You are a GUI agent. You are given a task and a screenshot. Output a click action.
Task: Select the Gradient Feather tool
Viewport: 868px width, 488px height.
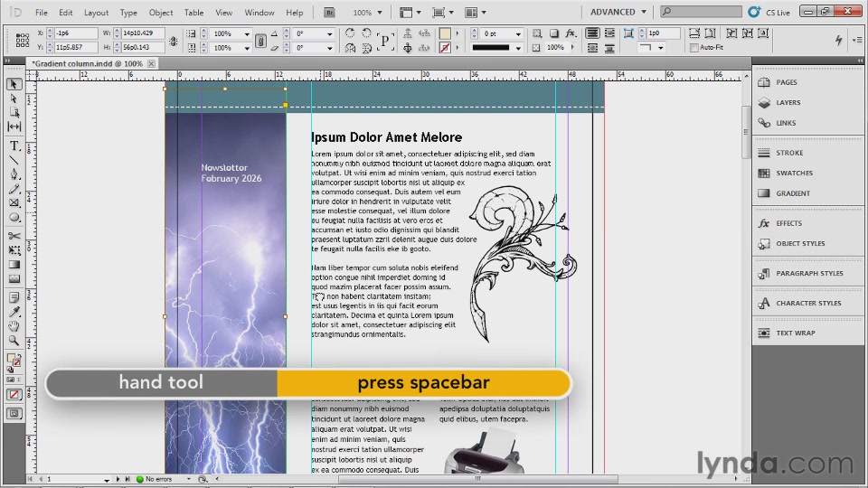[x=14, y=279]
